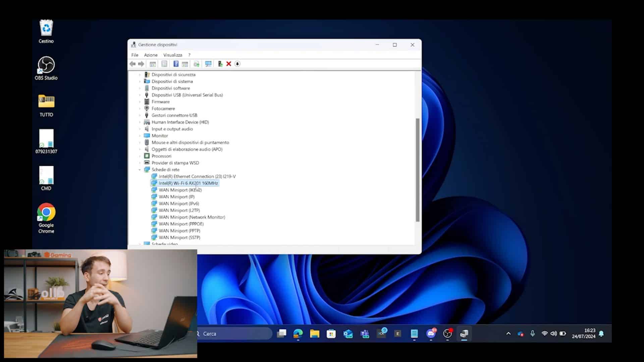
Task: Show hidden tray icons with the chevron
Action: [508, 334]
